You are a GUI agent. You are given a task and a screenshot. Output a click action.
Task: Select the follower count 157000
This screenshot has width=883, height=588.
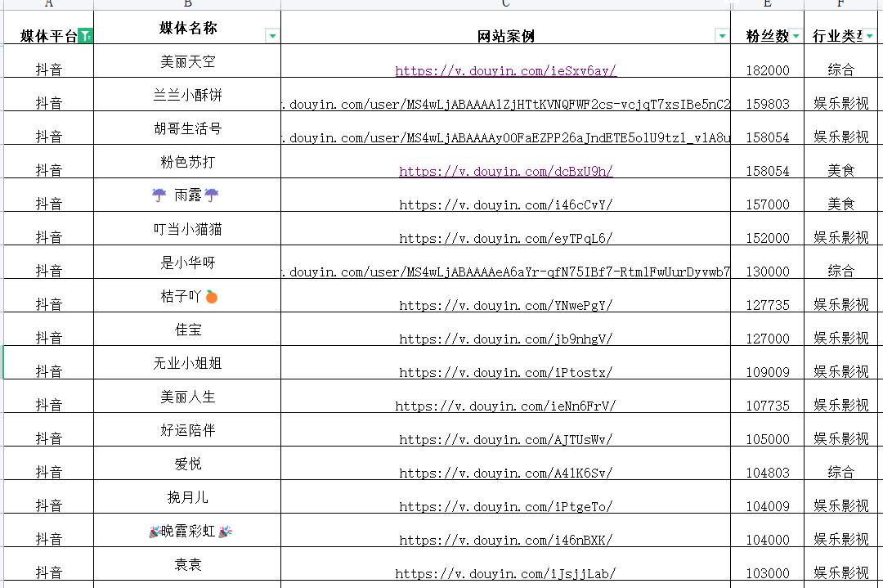pos(768,205)
